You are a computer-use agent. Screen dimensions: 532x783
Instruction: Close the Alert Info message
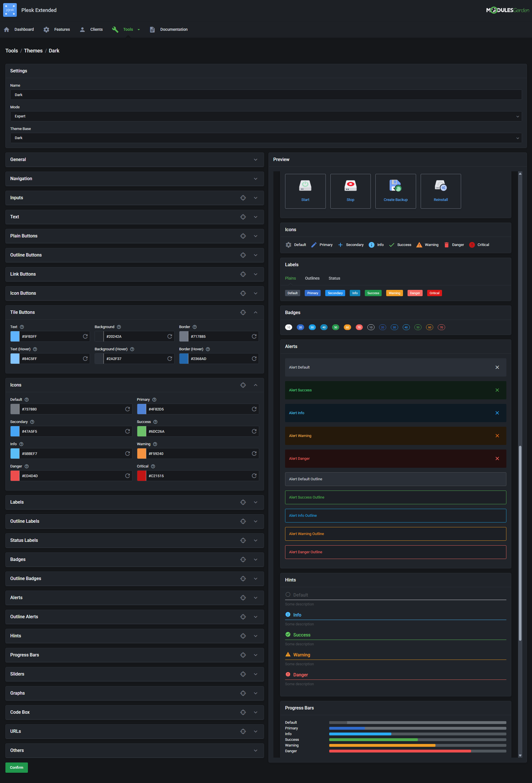[497, 413]
